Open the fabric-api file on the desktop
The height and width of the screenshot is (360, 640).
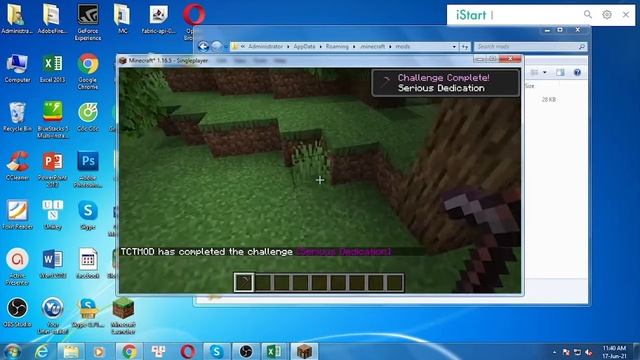pos(158,20)
